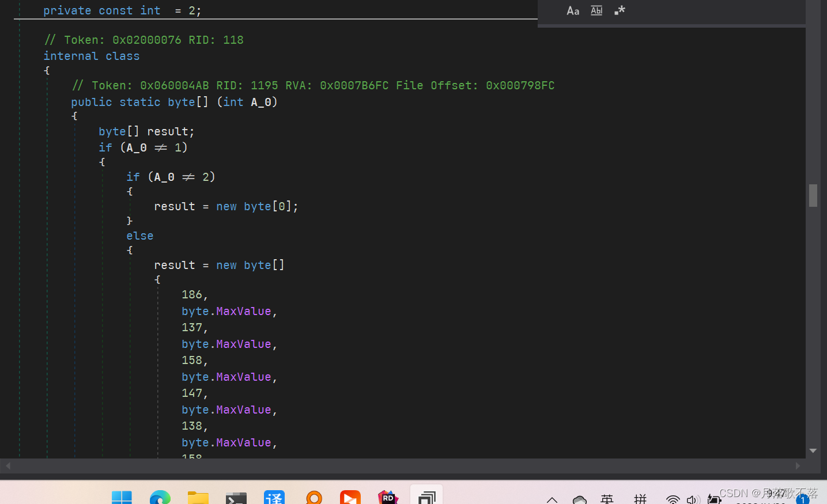The height and width of the screenshot is (504, 827).
Task: Click the 'if (A_0 ≠ 1)' condition
Action: [143, 147]
